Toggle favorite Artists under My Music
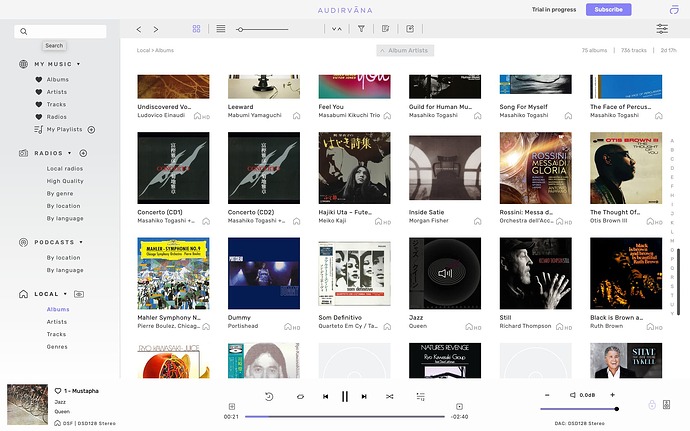The width and height of the screenshot is (690, 431). [x=38, y=92]
